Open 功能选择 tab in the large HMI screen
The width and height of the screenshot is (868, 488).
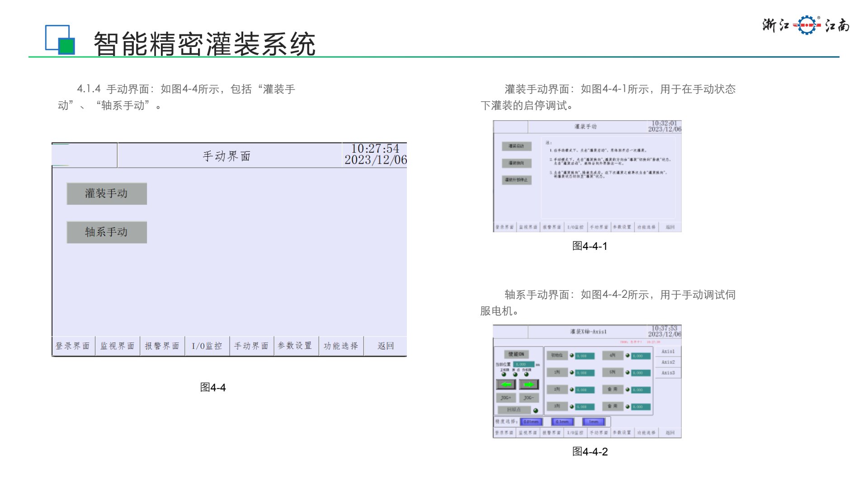[341, 346]
